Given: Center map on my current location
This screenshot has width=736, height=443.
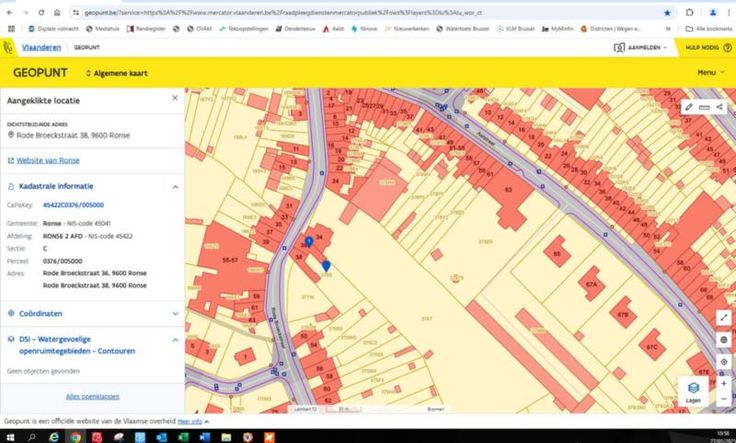Looking at the screenshot, I should pos(724,361).
